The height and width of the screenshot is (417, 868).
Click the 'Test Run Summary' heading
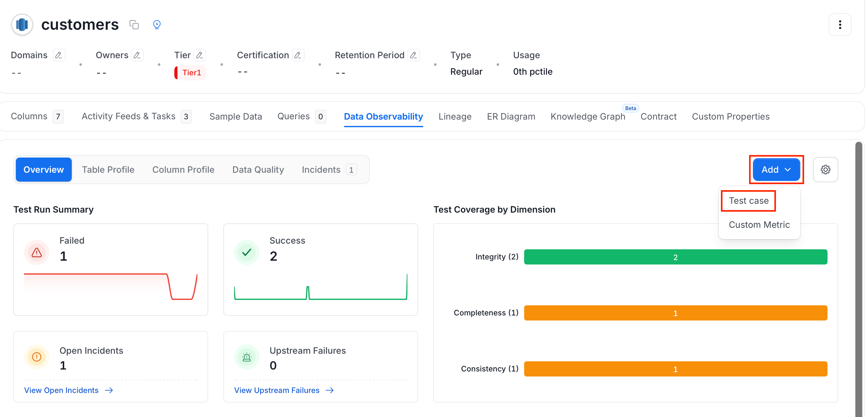(x=53, y=210)
